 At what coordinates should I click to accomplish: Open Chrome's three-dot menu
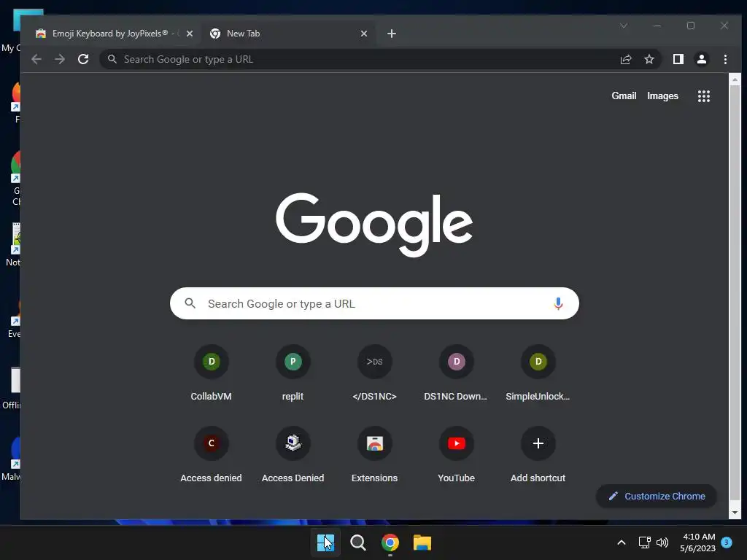[725, 59]
